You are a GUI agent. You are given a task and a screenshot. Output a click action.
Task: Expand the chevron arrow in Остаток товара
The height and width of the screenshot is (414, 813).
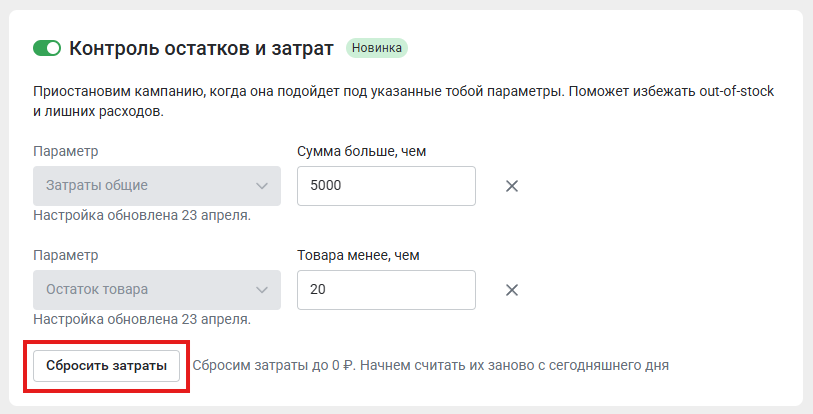[262, 289]
